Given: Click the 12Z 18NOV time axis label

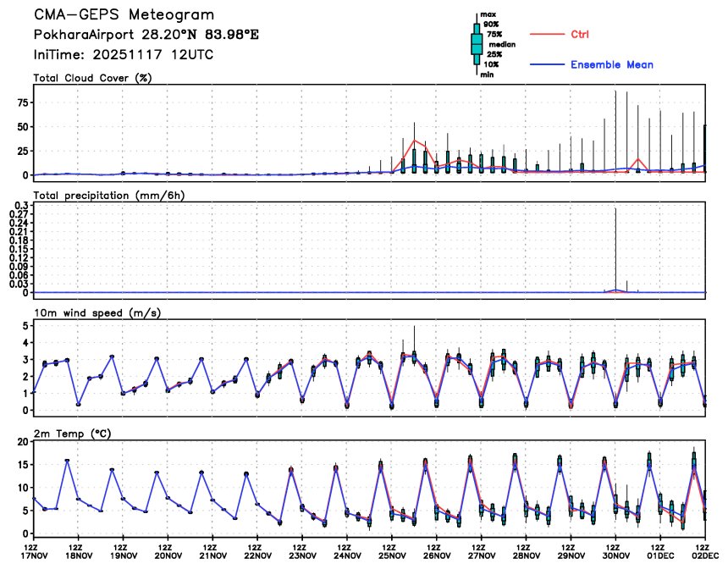Looking at the screenshot, I should click(79, 552).
